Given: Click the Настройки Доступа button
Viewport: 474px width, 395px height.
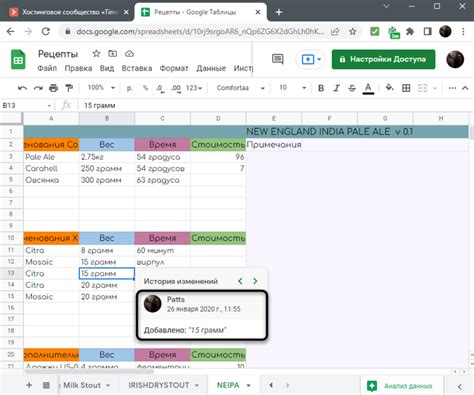Looking at the screenshot, I should pos(383,59).
